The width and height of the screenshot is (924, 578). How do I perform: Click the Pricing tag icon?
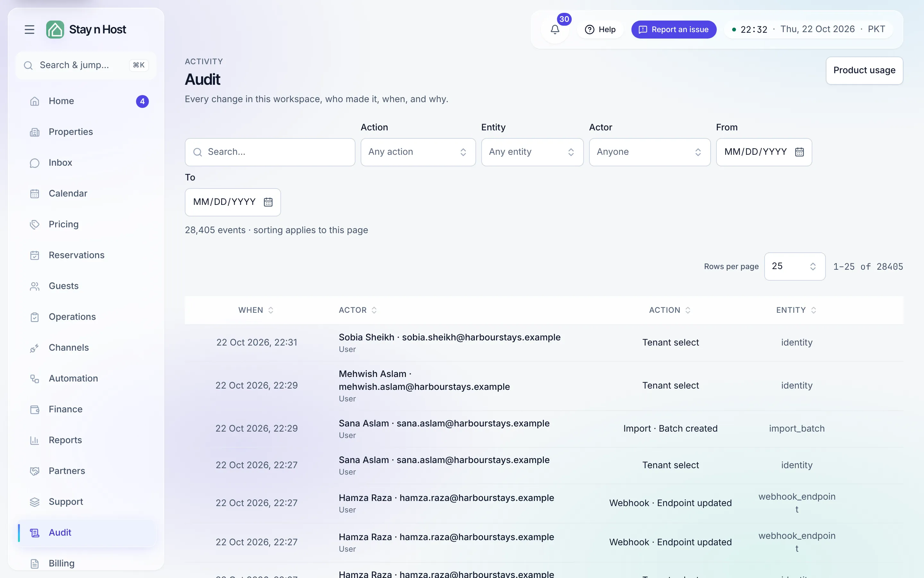tap(35, 224)
